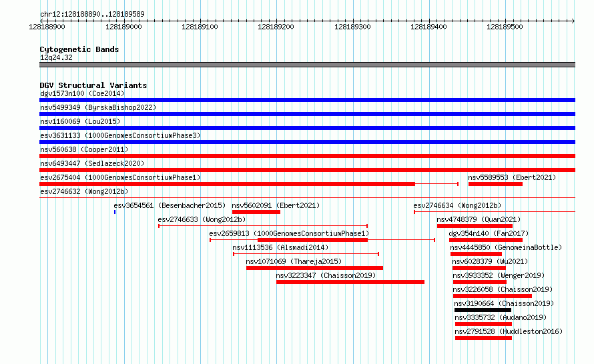The image size is (594, 364).
Task: Click ruler position 128188900
Action: (x=47, y=27)
